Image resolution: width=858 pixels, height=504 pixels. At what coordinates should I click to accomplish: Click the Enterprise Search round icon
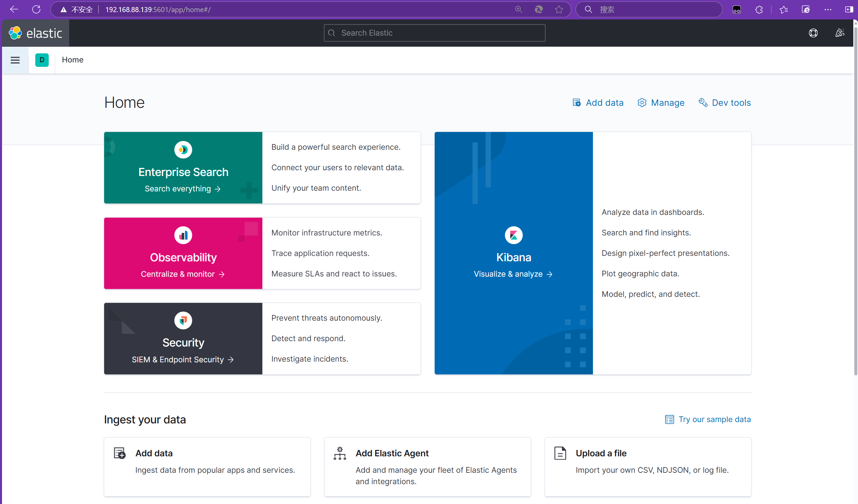pyautogui.click(x=183, y=150)
